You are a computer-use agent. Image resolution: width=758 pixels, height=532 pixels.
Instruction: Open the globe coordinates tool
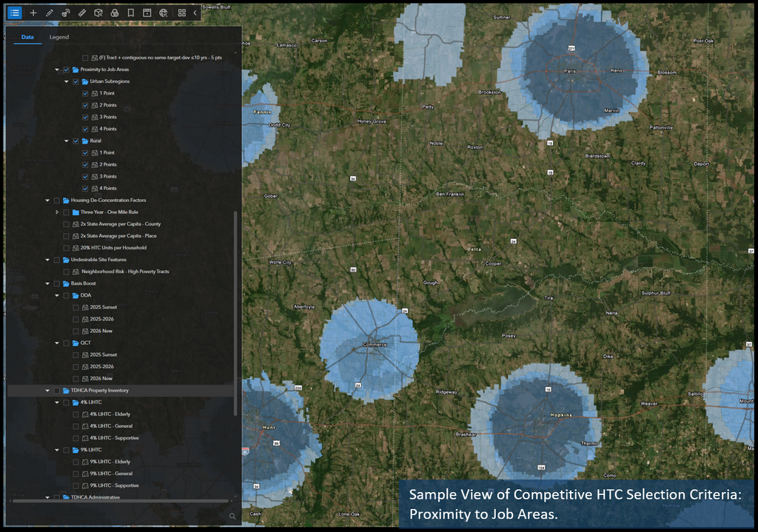coord(164,13)
